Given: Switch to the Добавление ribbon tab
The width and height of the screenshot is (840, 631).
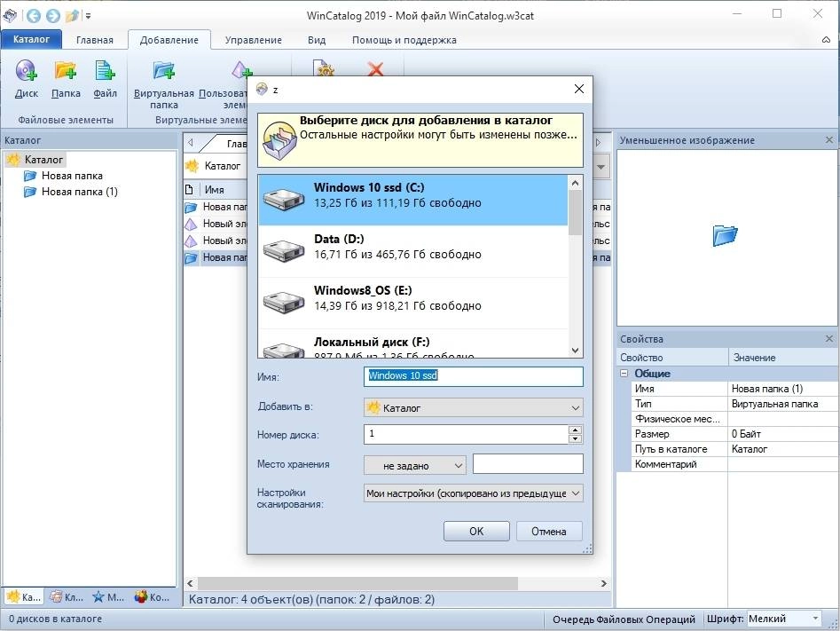Looking at the screenshot, I should (169, 40).
